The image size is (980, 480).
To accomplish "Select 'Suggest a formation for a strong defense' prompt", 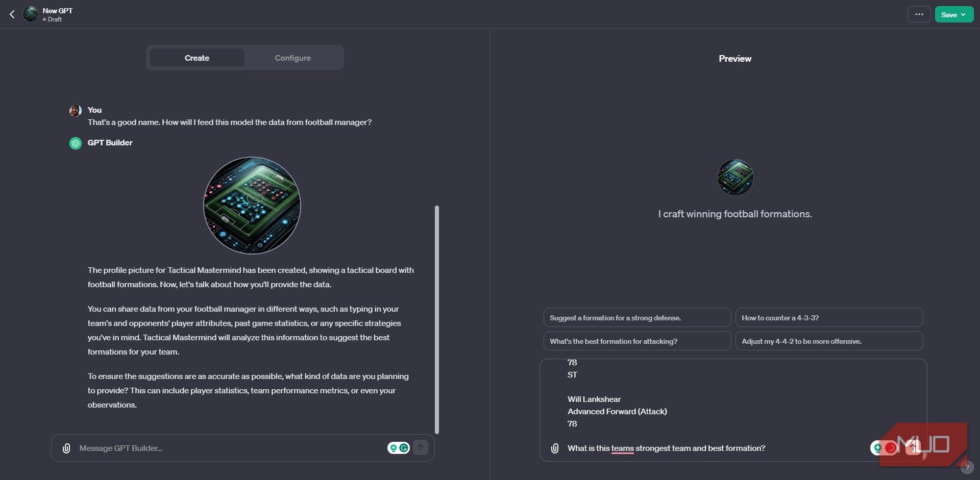I will [x=637, y=317].
